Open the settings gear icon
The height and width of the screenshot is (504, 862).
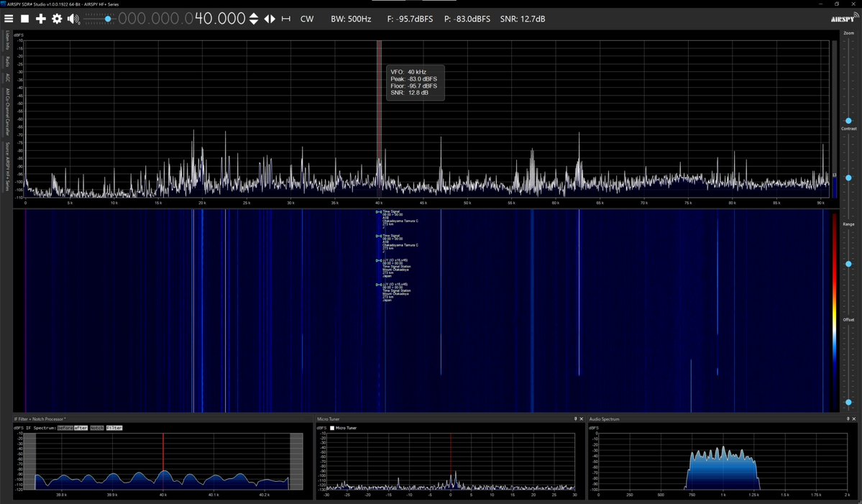pos(57,19)
